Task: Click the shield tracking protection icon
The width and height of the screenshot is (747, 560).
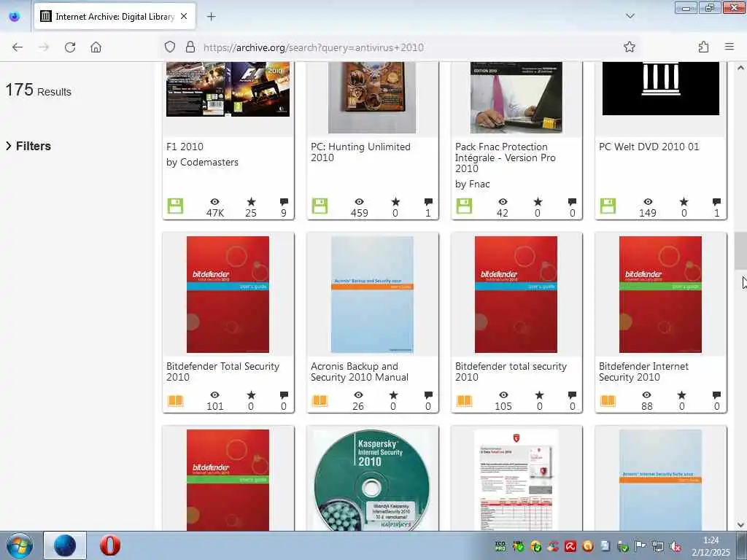Action: click(170, 47)
